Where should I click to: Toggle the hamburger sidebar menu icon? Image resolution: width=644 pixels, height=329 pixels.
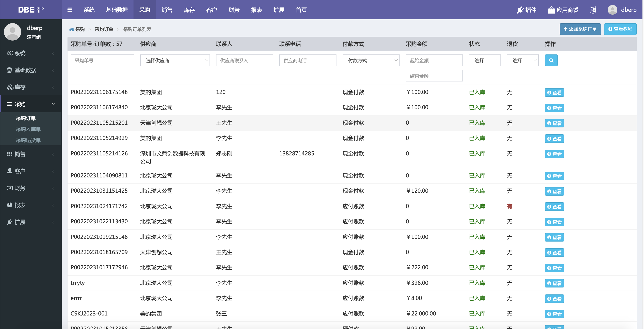[70, 10]
